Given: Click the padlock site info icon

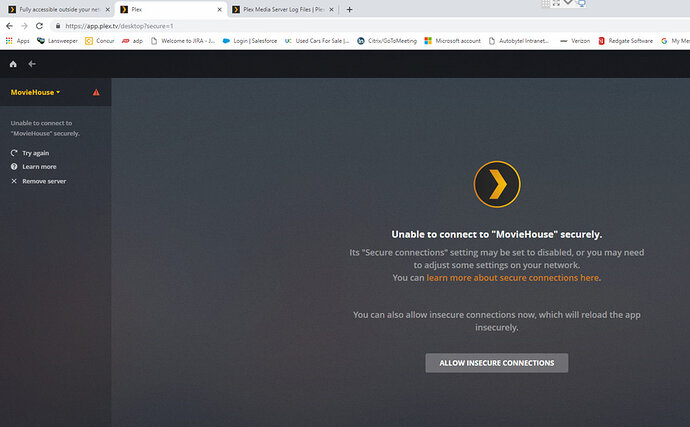Looking at the screenshot, I should pyautogui.click(x=58, y=26).
